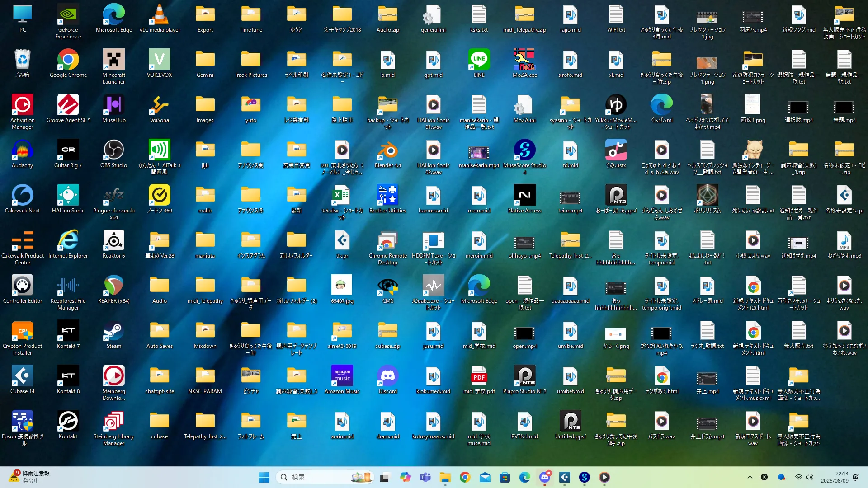Screen dimensions: 868x488
Task: Open the weather warning widget
Action: tap(29, 477)
